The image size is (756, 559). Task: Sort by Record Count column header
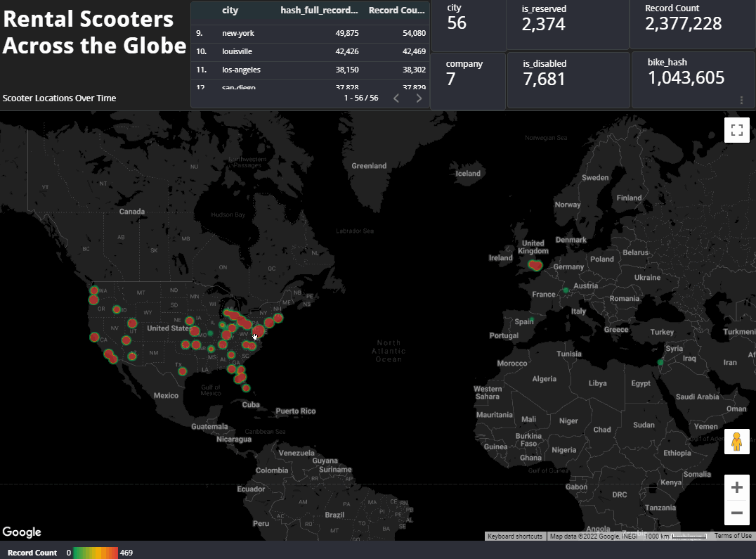point(396,10)
